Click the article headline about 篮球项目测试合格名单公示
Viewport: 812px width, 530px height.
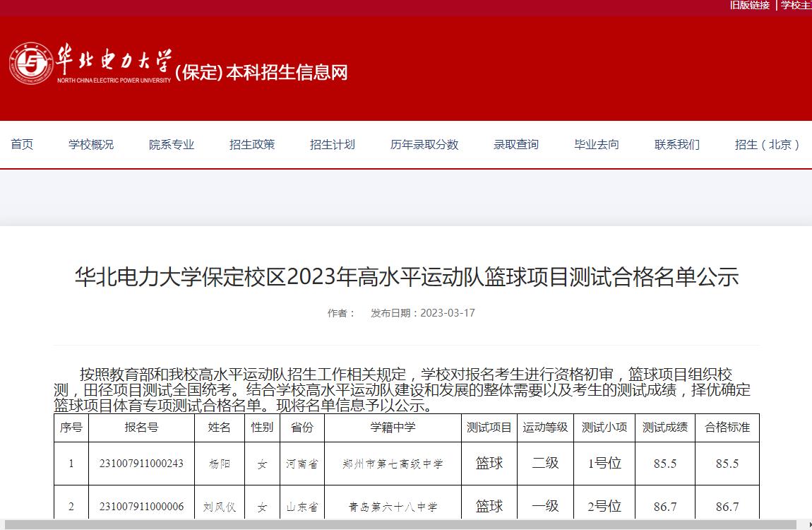click(x=407, y=276)
